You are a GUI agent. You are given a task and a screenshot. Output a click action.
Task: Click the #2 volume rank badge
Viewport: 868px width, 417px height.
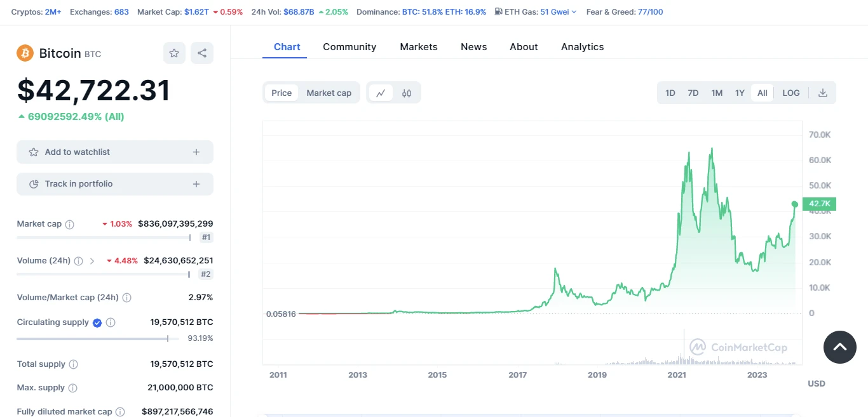pos(207,274)
